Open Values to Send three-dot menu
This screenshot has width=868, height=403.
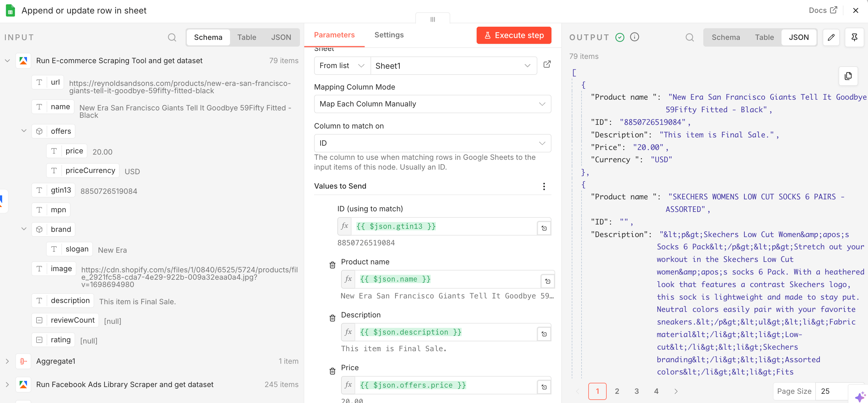point(544,186)
